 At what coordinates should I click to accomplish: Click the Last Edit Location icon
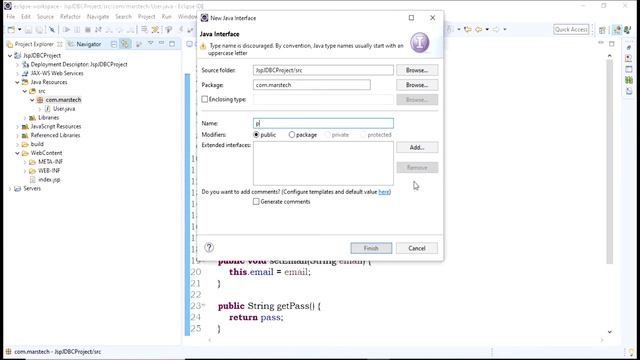point(468,29)
